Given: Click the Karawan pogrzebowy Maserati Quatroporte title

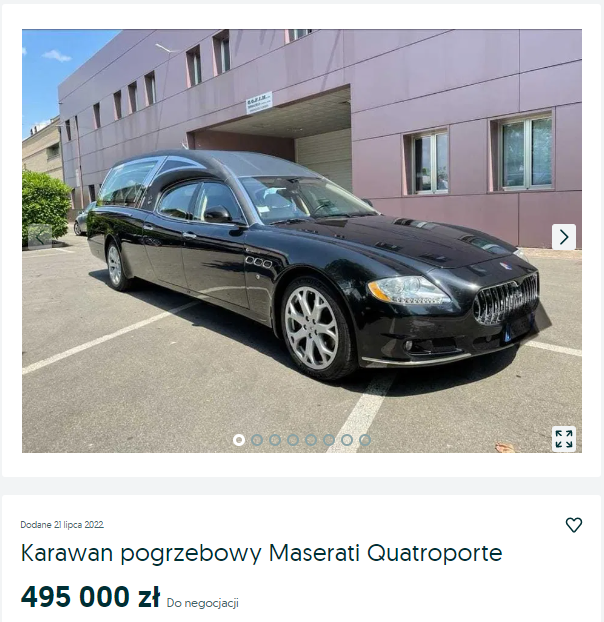Looking at the screenshot, I should (x=261, y=553).
